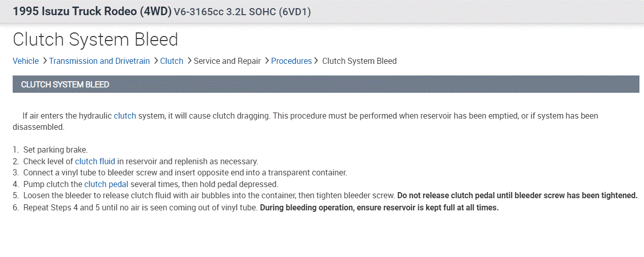The height and width of the screenshot is (257, 644).
Task: Follow the 'clutch pedal' link in step 4
Action: click(106, 184)
